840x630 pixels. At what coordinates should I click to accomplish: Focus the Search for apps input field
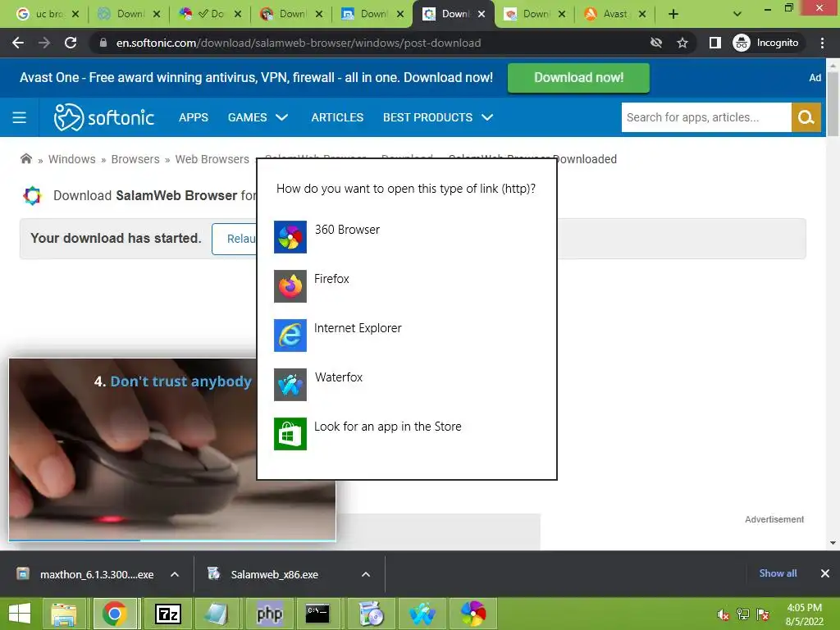click(706, 117)
